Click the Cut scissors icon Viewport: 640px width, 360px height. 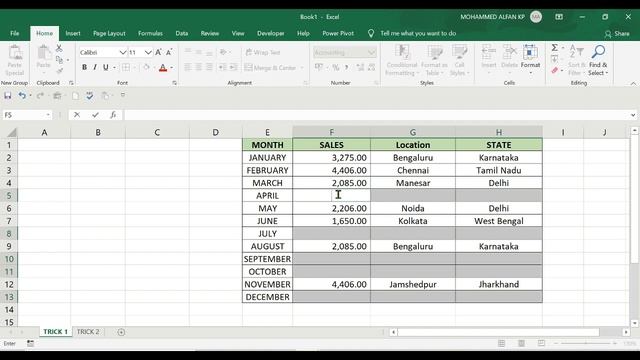[x=59, y=48]
